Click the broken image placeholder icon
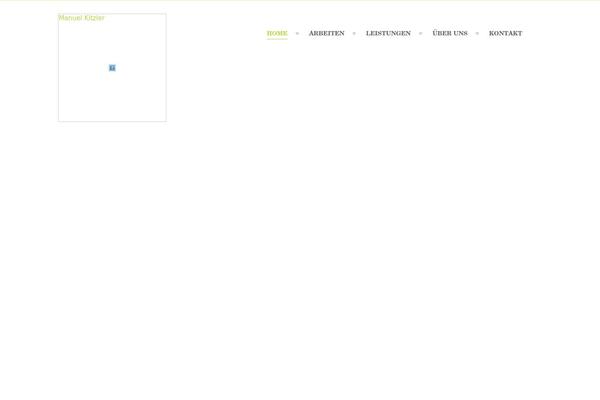 [112, 68]
